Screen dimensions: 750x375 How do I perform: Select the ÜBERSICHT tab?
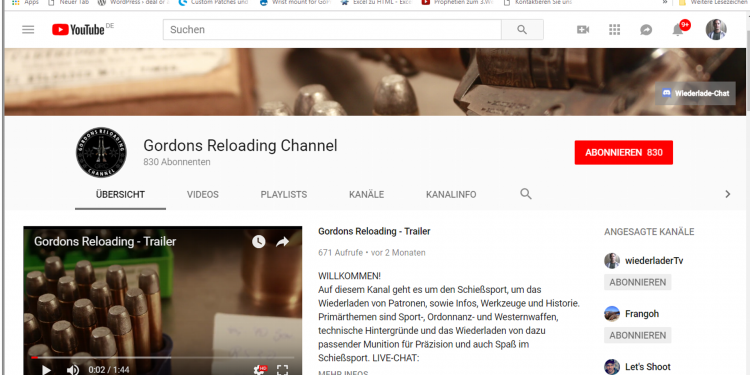click(x=120, y=195)
